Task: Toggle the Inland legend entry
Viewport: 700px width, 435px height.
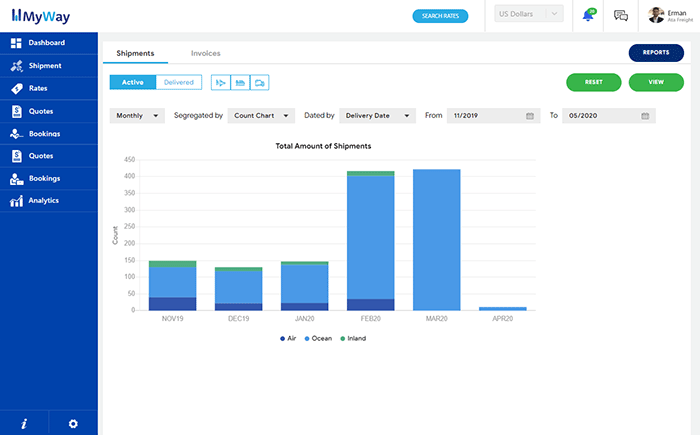Action: click(353, 339)
